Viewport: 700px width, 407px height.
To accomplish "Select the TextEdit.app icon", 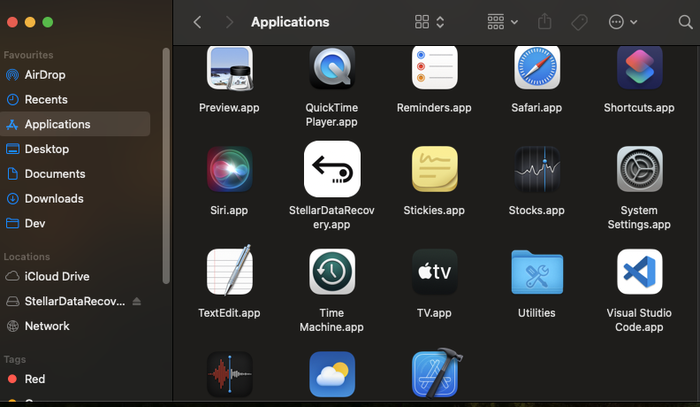I will coord(229,270).
